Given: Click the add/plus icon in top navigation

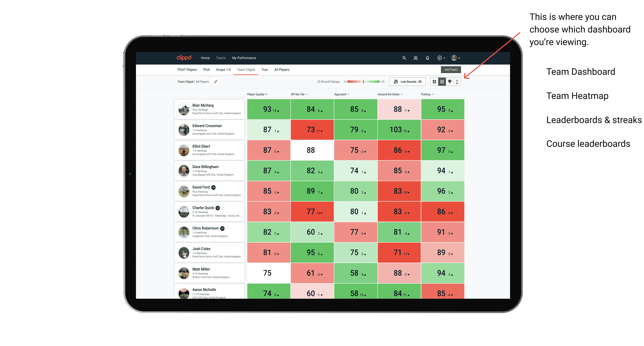Looking at the screenshot, I should 439,58.
